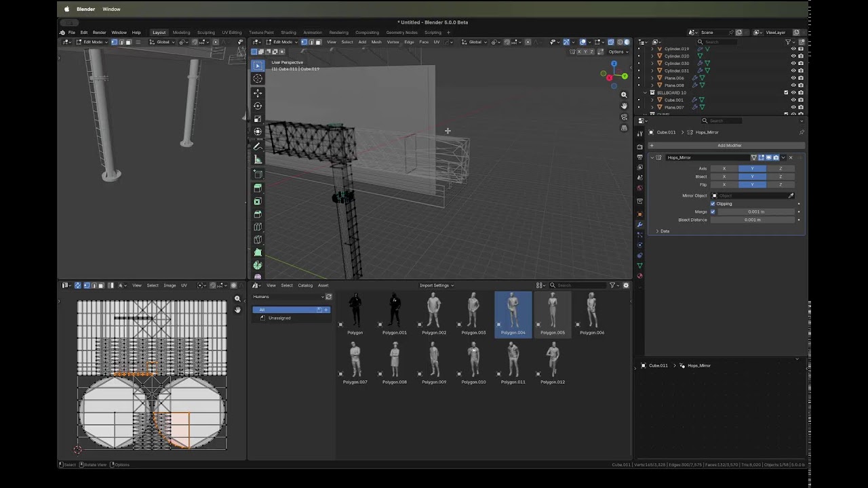Open the macOS Window menu
868x488 pixels.
(111, 9)
